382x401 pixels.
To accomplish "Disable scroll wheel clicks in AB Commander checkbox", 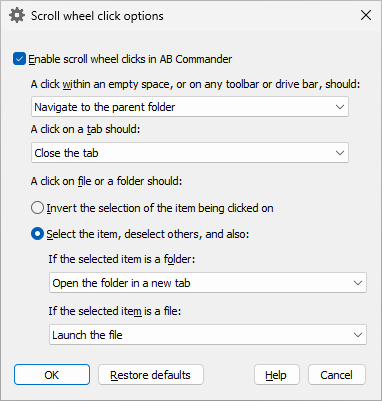I will 19,59.
